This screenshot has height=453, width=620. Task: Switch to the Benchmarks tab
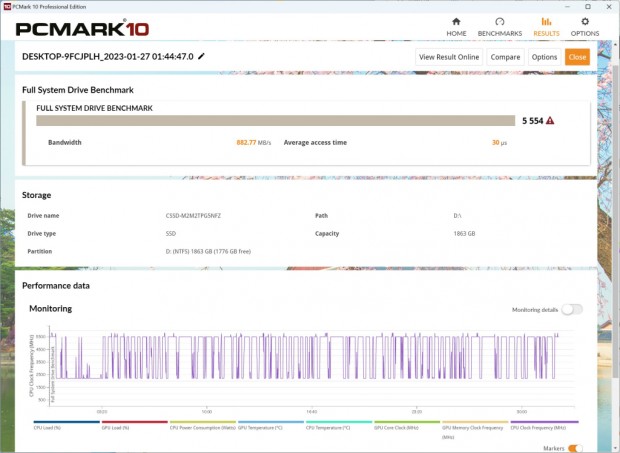point(499,27)
